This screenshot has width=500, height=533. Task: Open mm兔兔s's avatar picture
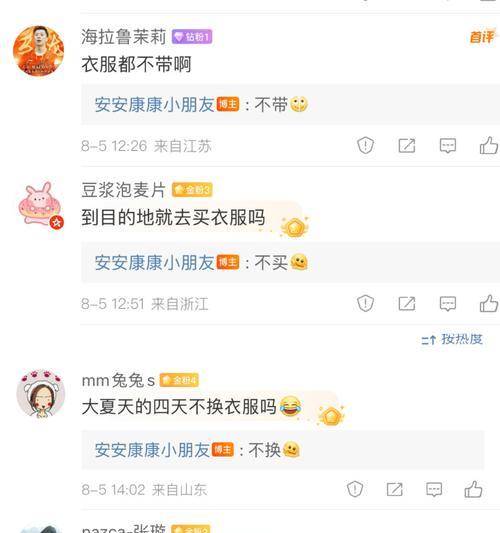click(x=41, y=394)
